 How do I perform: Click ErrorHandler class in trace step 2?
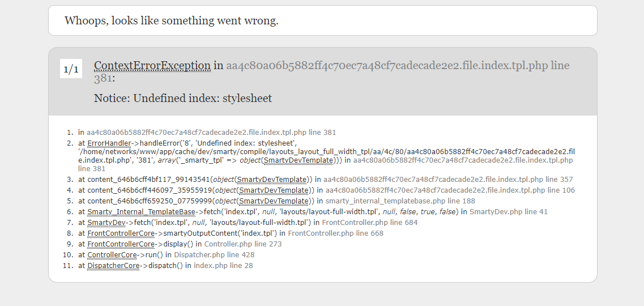[x=109, y=143]
